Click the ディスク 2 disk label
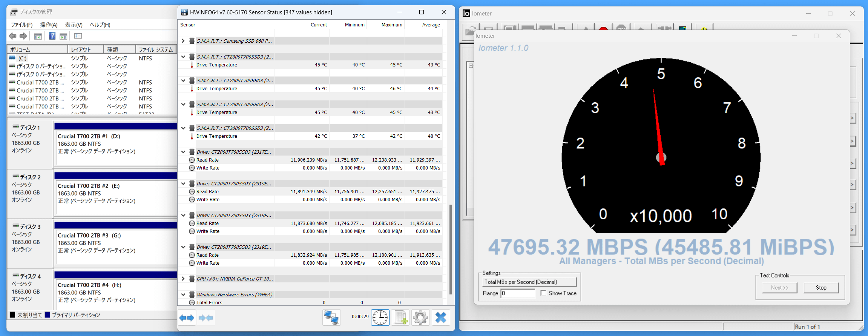This screenshot has width=868, height=336. [30, 177]
